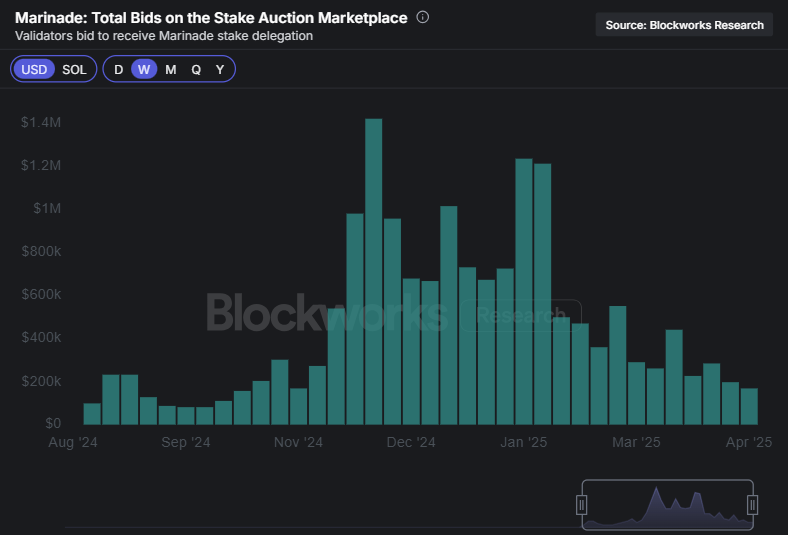Grab the right handle of the range selector
This screenshot has height=535, width=788.
[752, 505]
